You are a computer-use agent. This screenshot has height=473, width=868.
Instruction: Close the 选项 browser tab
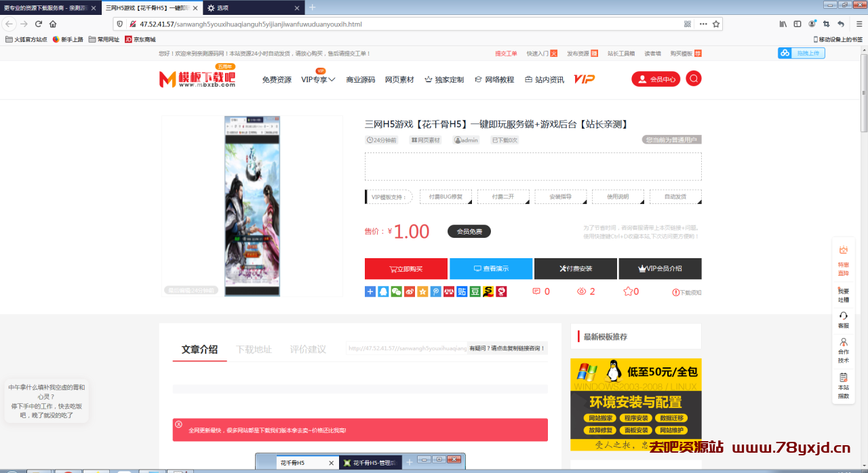(x=296, y=7)
